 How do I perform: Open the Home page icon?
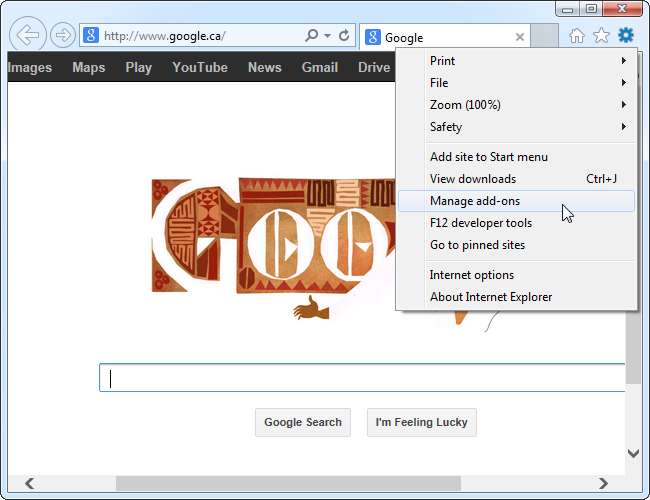coord(577,36)
